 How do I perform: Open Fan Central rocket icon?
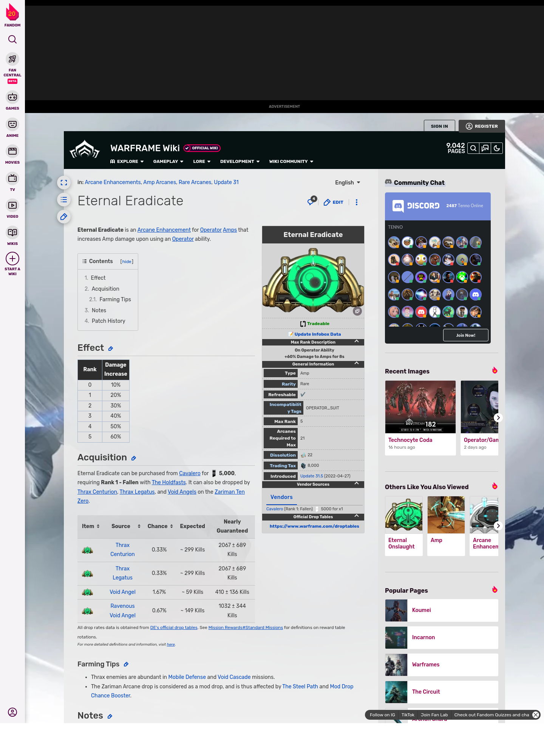click(12, 59)
